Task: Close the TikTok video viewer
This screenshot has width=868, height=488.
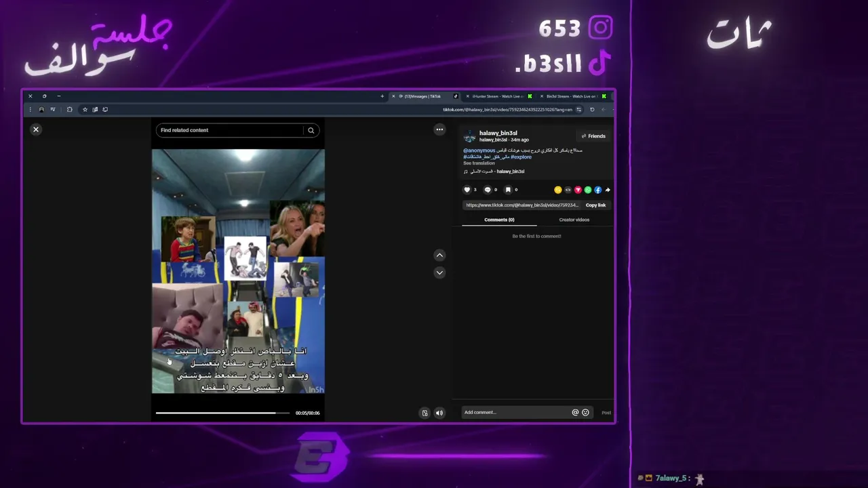Action: pos(36,129)
